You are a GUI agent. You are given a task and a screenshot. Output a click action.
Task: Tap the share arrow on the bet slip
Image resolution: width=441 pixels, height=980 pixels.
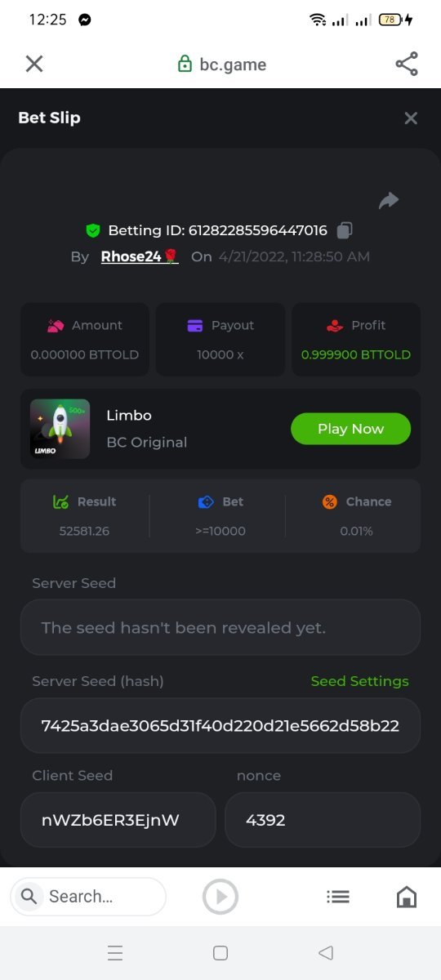click(x=389, y=200)
